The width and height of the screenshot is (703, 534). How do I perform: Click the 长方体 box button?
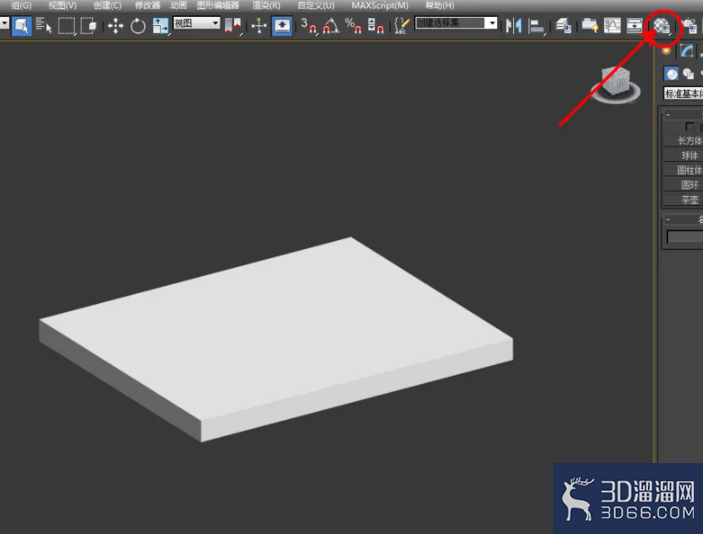(x=683, y=141)
